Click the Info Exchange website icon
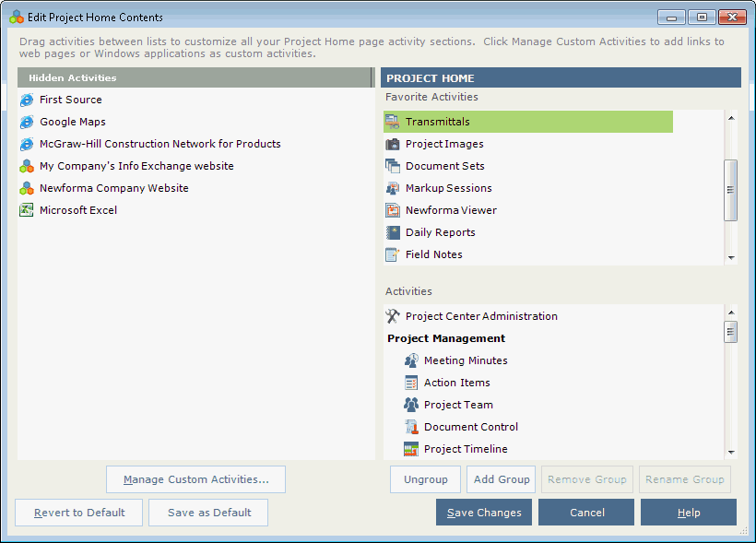This screenshot has width=756, height=543. tap(27, 166)
